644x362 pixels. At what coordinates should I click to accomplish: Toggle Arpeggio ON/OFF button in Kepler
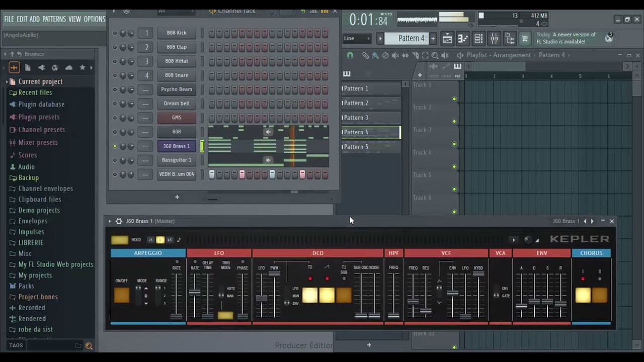pos(122,295)
